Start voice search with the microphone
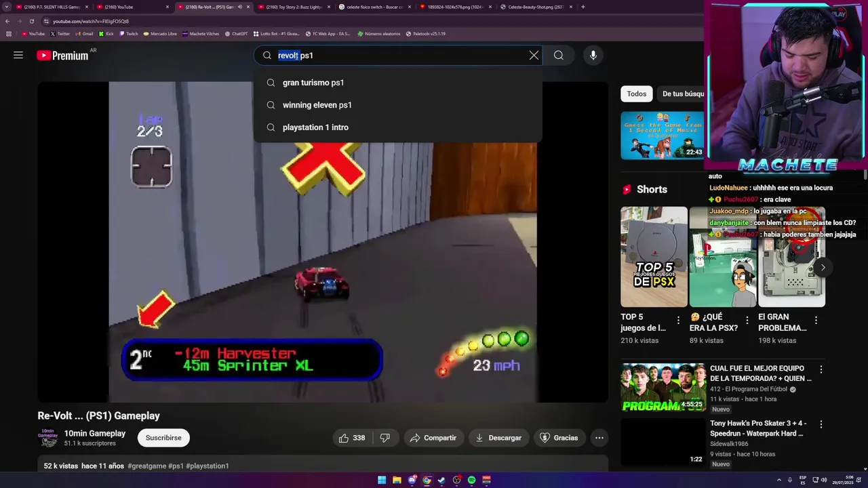The height and width of the screenshot is (488, 868). pos(593,56)
